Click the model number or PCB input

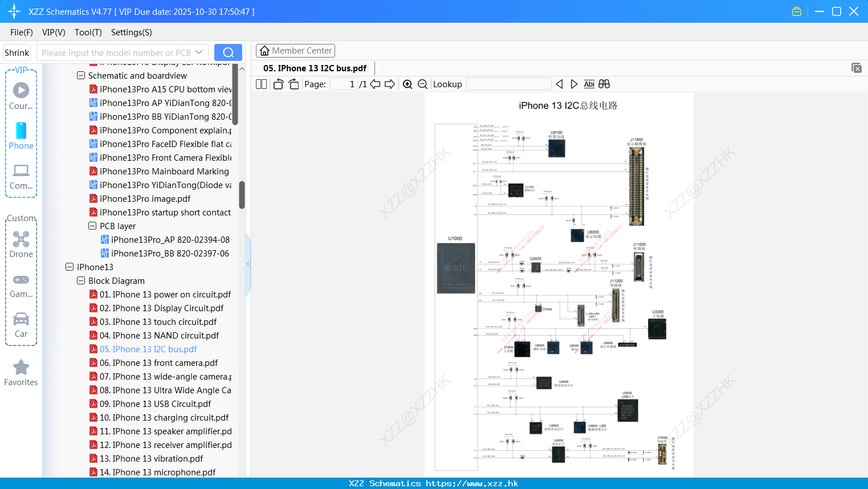[x=116, y=52]
